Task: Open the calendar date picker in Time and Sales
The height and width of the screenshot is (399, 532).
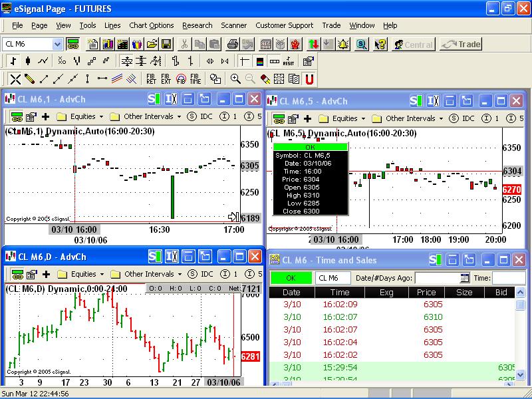Action: 465,278
